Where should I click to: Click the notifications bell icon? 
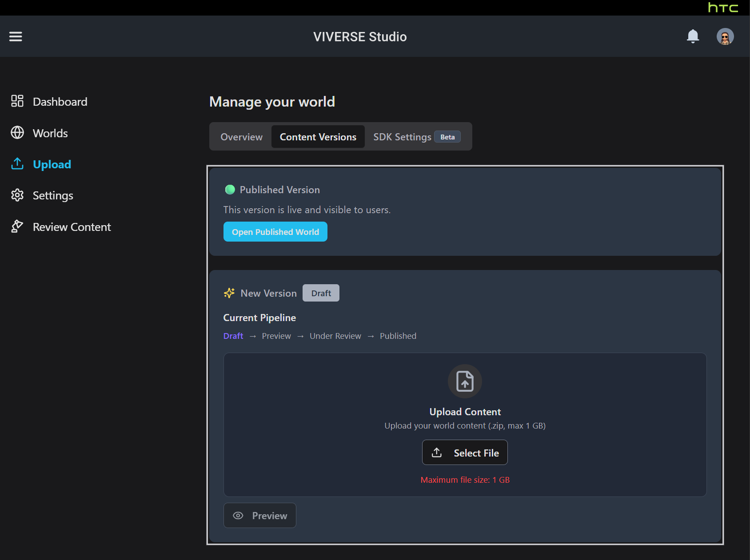coord(693,36)
